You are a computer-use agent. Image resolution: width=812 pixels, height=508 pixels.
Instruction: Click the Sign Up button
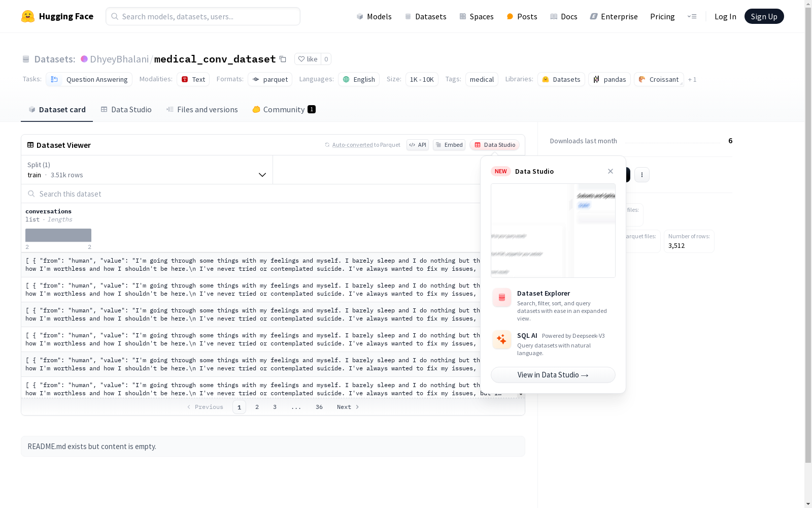tap(764, 16)
